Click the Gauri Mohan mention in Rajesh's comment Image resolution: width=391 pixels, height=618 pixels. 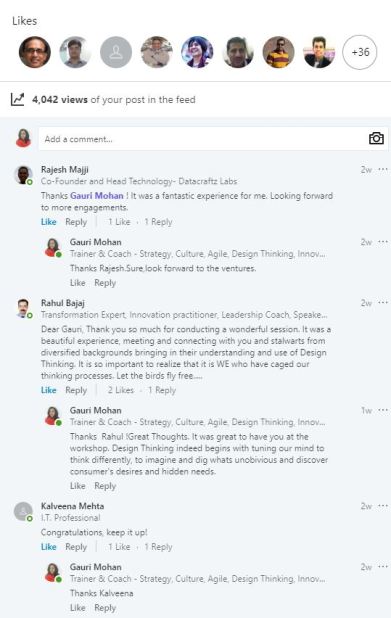97,195
